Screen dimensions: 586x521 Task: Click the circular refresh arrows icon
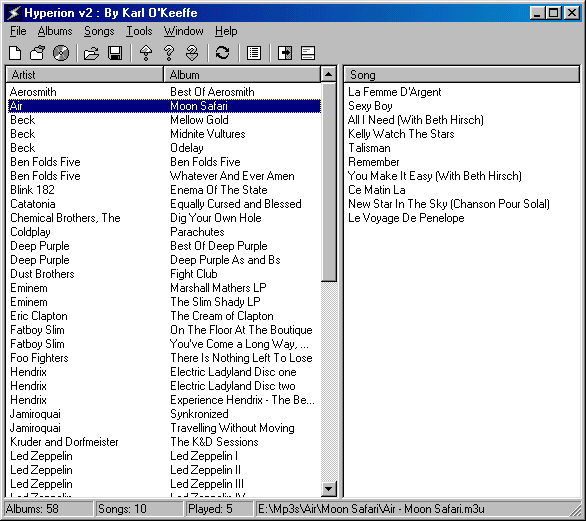point(223,53)
